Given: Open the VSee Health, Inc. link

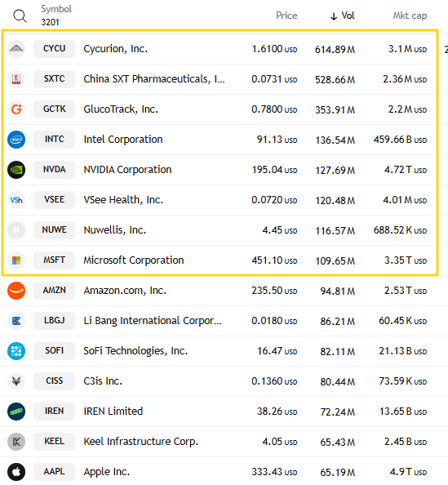Looking at the screenshot, I should tap(123, 200).
